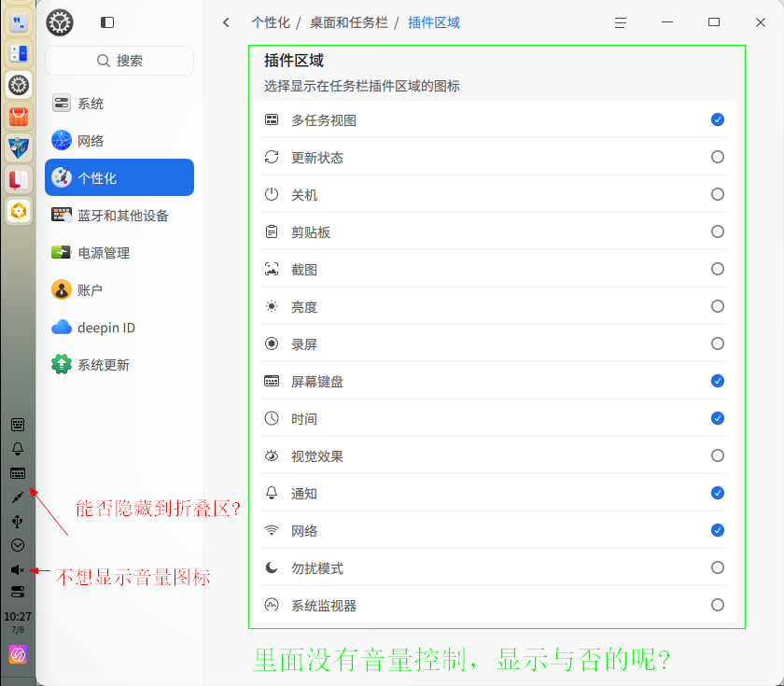Click the 录屏 record icon
784x686 pixels.
click(272, 343)
